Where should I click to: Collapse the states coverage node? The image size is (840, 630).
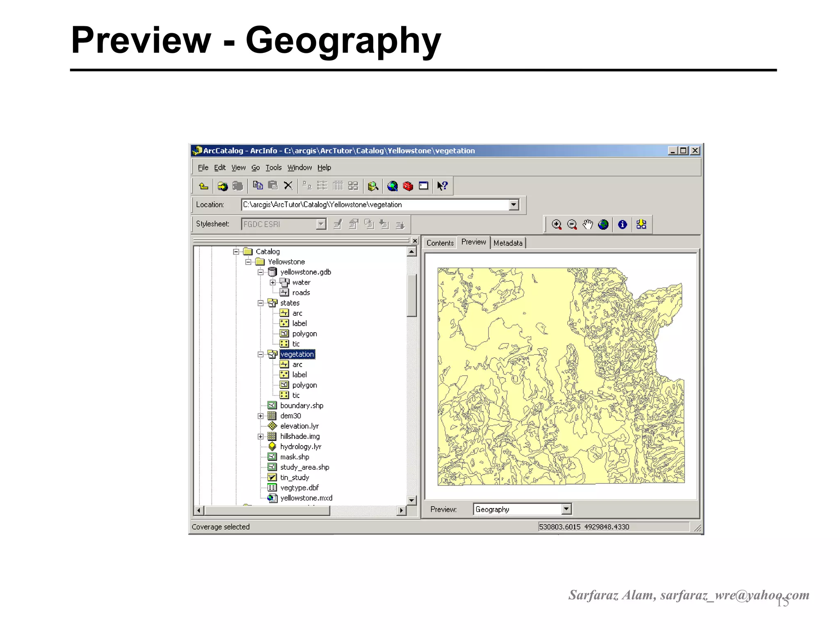pyautogui.click(x=260, y=303)
